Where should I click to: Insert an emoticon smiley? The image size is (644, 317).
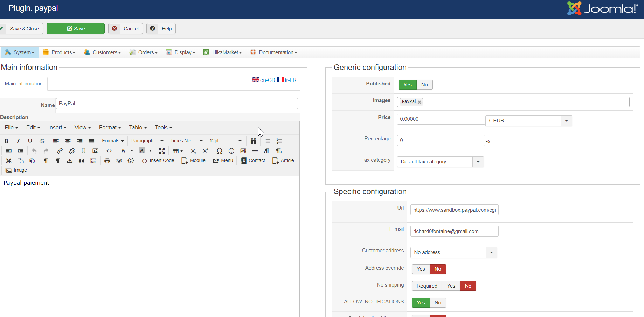tap(231, 151)
